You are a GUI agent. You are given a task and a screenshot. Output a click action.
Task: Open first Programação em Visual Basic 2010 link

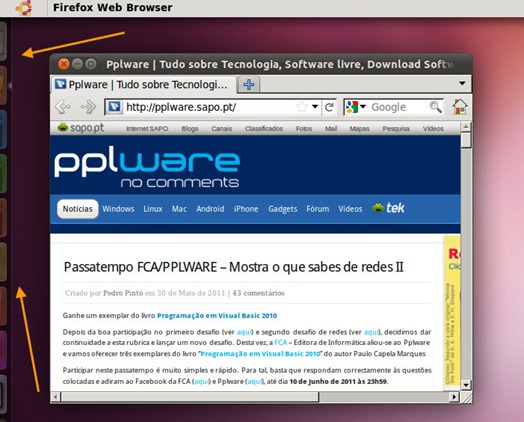[217, 315]
